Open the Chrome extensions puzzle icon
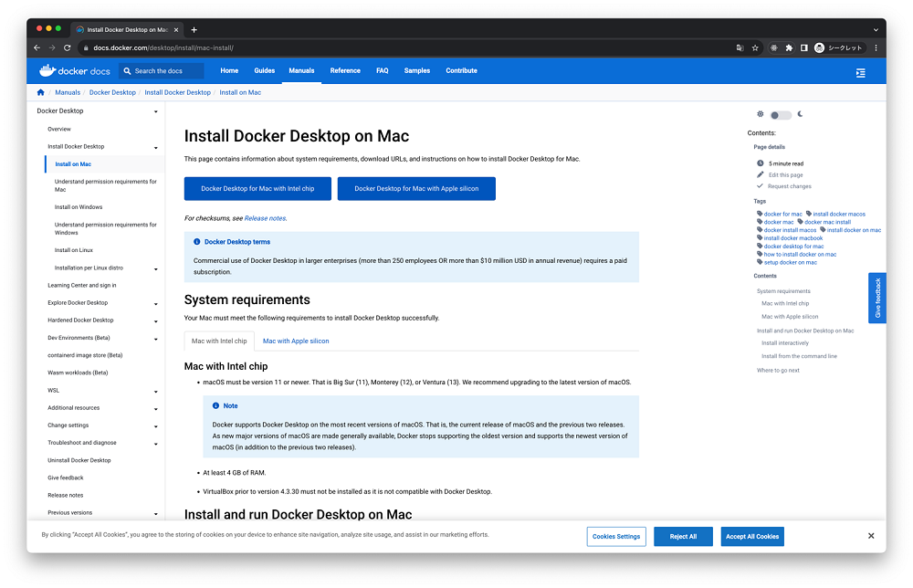 click(789, 47)
